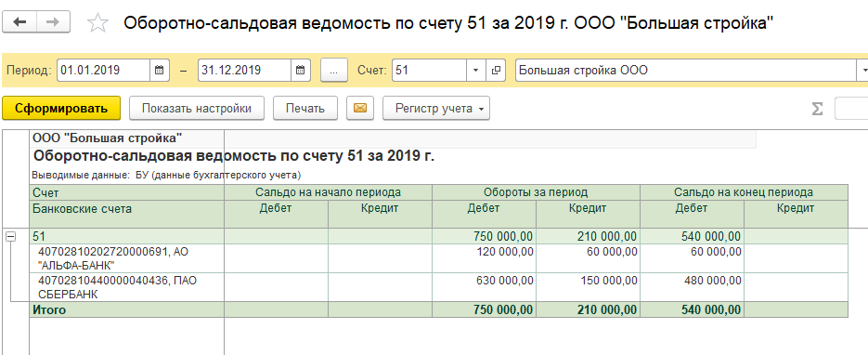Click the Сформировать button
The width and height of the screenshot is (868, 355).
(61, 109)
